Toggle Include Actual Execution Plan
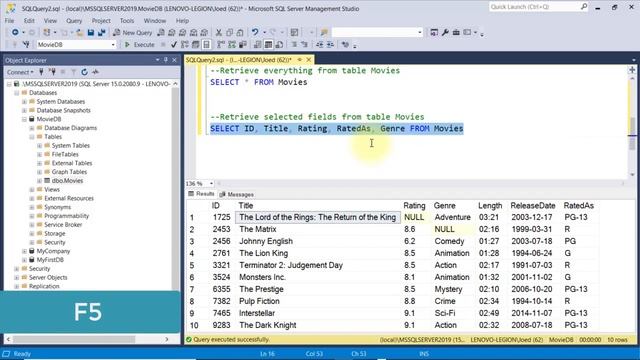Viewport: 640px width, 360px height. [221, 44]
